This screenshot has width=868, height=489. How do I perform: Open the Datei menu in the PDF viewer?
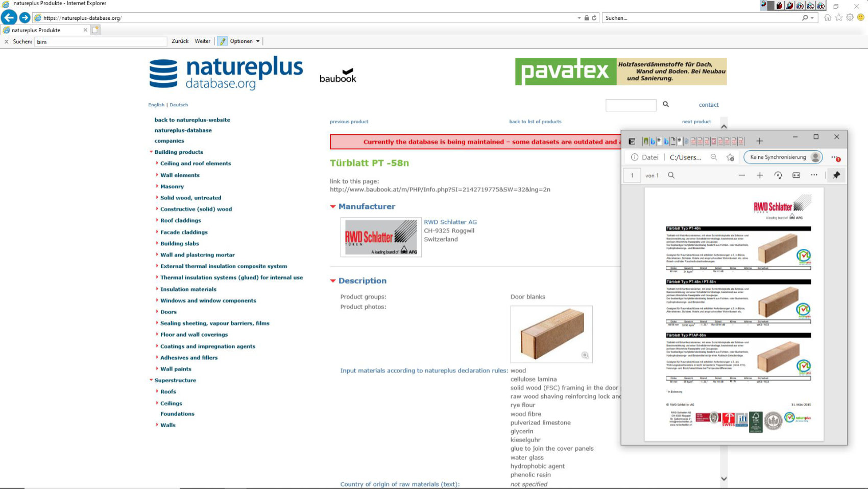pos(649,157)
